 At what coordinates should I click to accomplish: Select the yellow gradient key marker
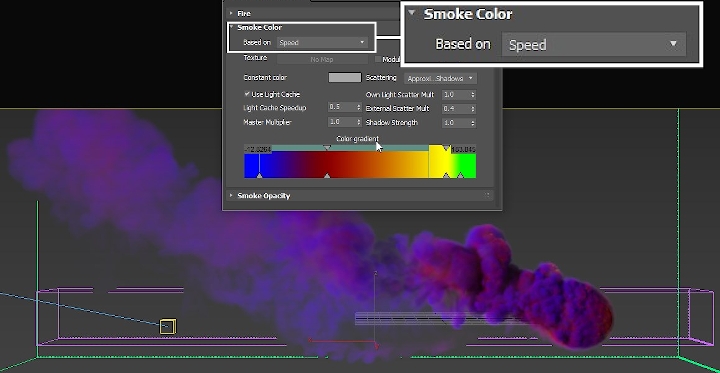tap(446, 175)
